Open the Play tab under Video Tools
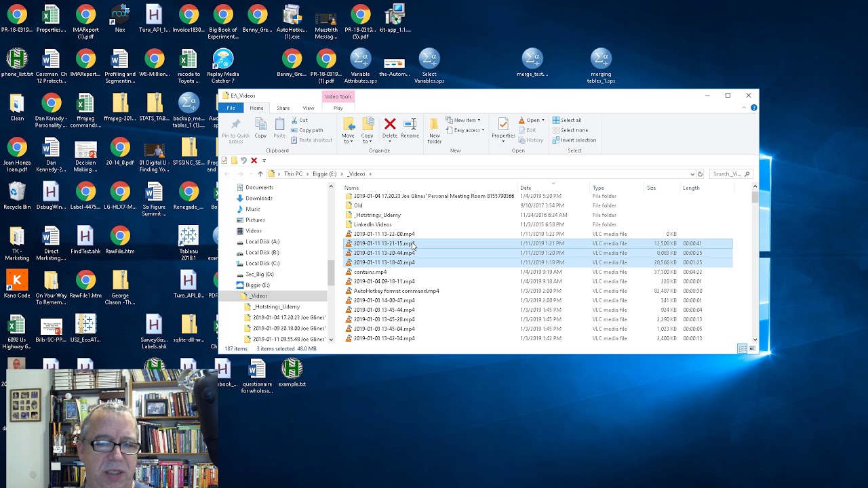Image resolution: width=868 pixels, height=488 pixels. [x=338, y=108]
